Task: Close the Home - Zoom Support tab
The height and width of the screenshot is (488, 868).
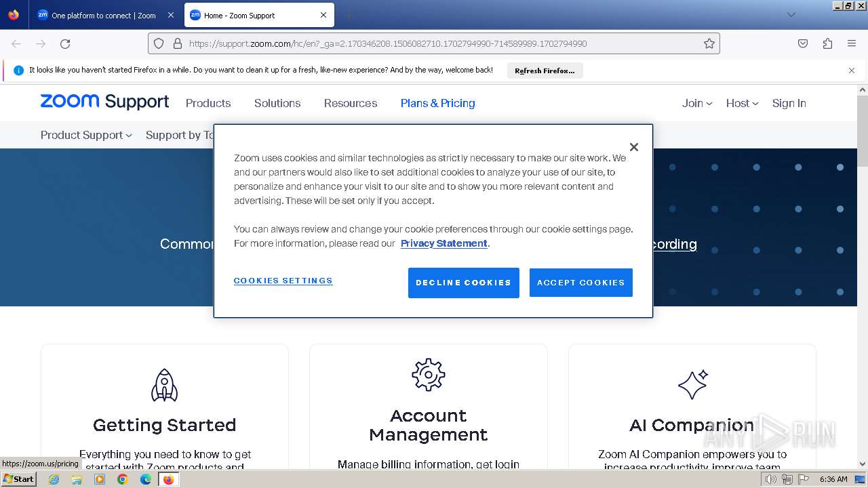Action: 323,15
